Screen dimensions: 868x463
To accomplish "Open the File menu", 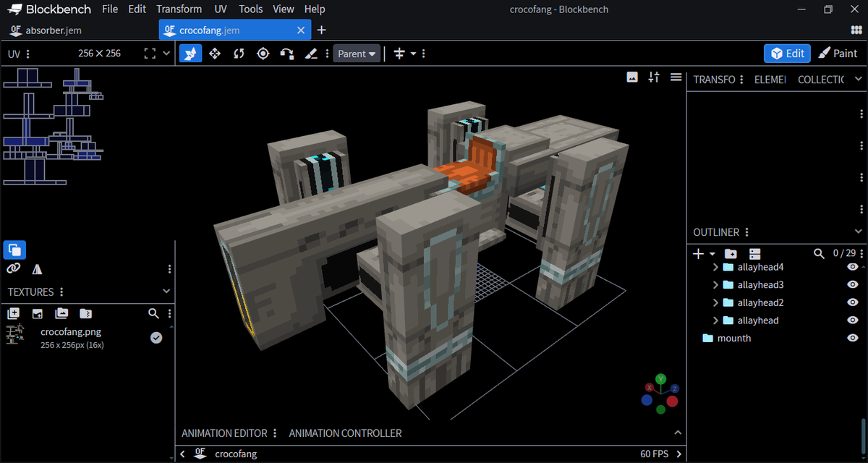I will 110,9.
